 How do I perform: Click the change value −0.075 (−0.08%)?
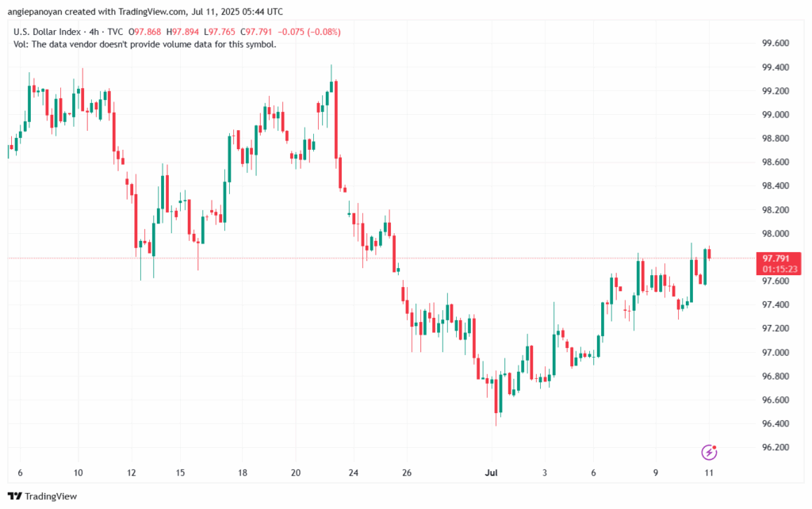[309, 32]
